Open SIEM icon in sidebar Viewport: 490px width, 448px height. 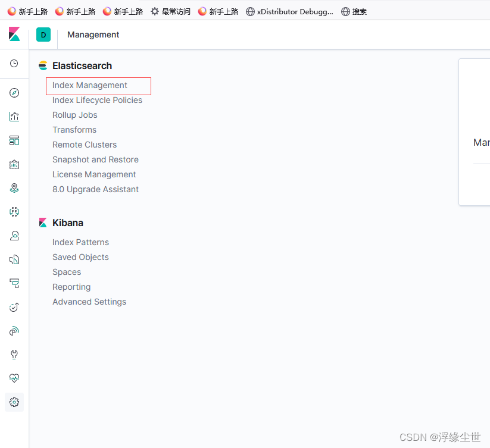pos(14,331)
